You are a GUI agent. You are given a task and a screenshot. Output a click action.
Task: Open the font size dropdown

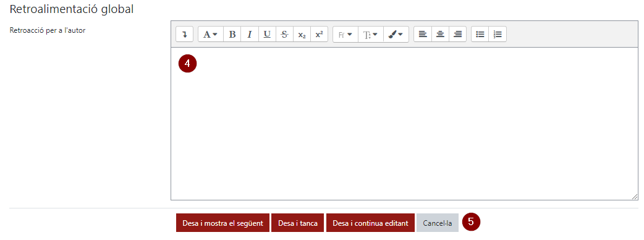(370, 35)
